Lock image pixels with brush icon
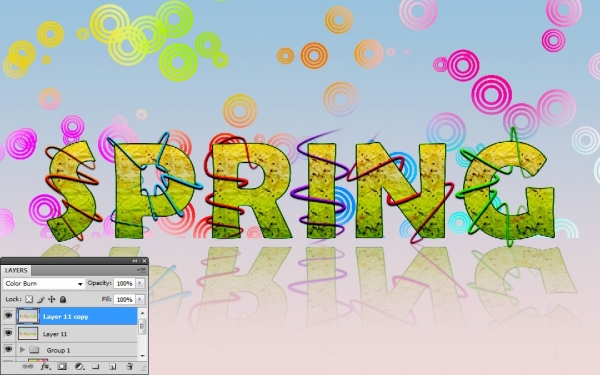Image resolution: width=600 pixels, height=375 pixels. (41, 299)
